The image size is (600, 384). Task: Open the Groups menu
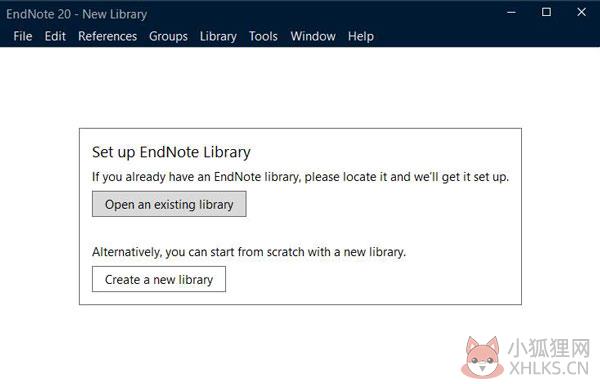(168, 36)
